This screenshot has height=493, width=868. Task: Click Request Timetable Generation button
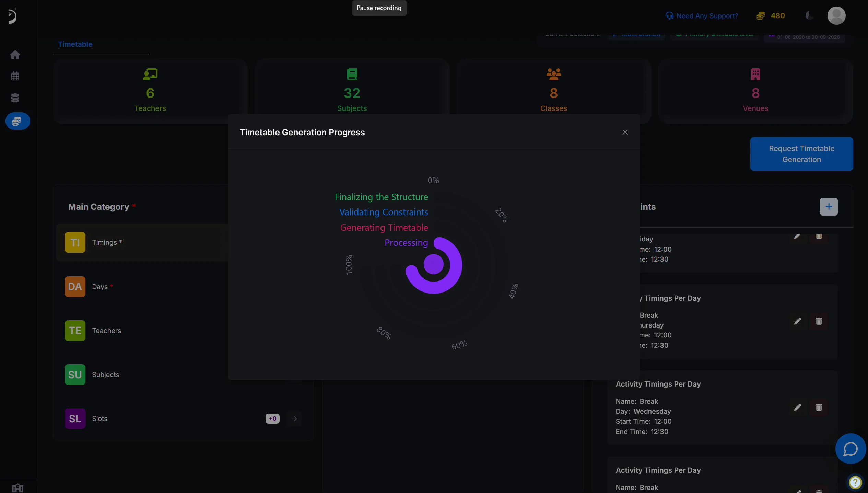pos(801,154)
